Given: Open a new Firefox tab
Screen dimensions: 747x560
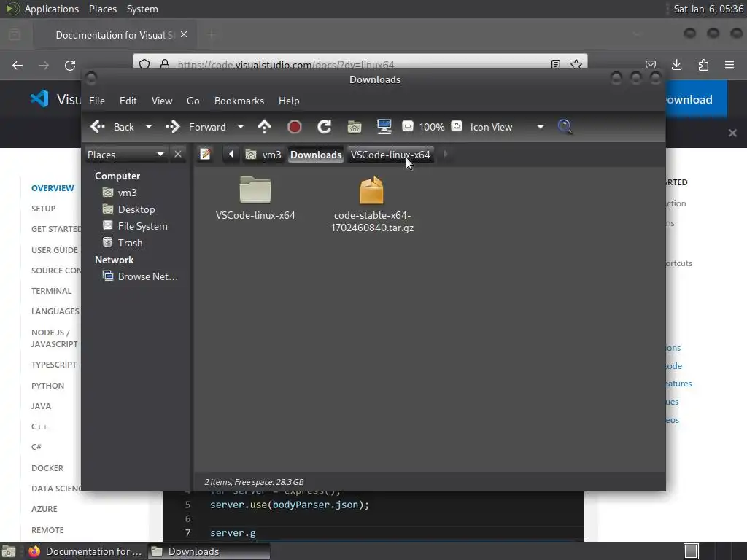Looking at the screenshot, I should (212, 35).
